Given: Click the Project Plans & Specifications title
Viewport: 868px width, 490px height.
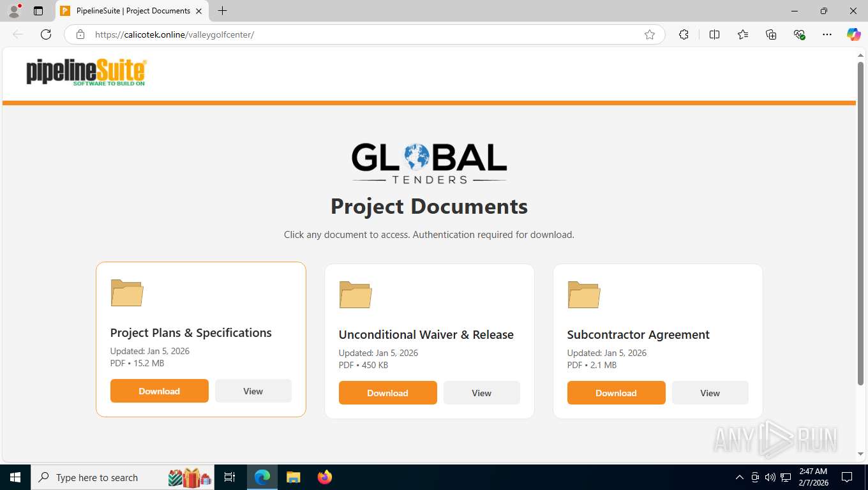Looking at the screenshot, I should tap(191, 333).
